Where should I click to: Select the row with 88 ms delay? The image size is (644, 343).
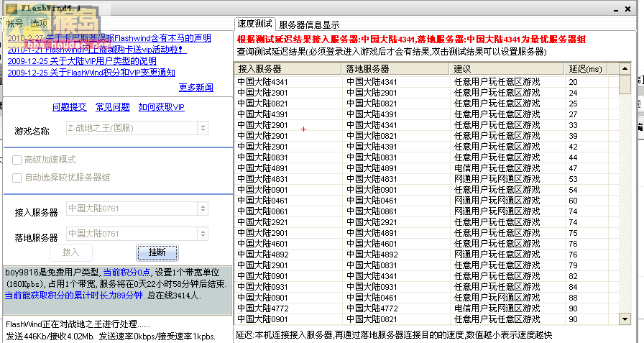tap(426, 298)
